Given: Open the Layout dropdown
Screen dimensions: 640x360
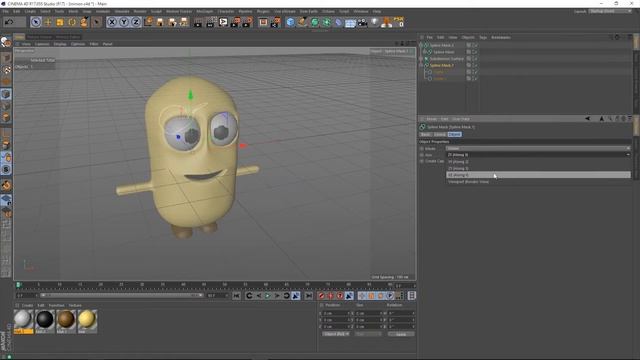Looking at the screenshot, I should 610,11.
